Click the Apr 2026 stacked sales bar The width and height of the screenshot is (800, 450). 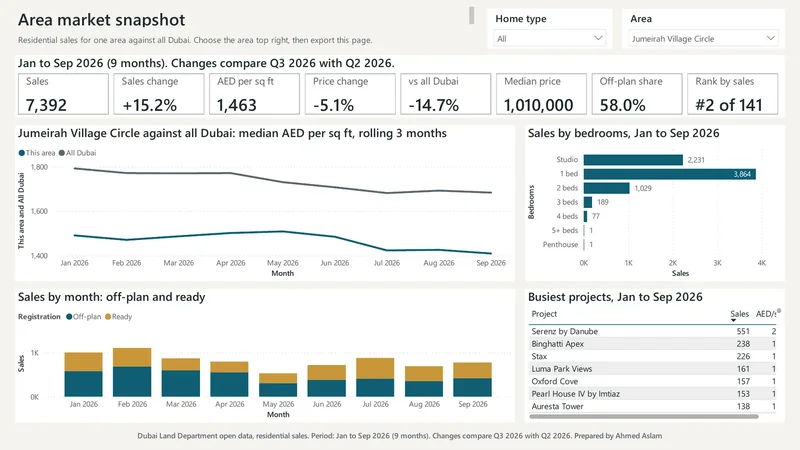click(229, 379)
